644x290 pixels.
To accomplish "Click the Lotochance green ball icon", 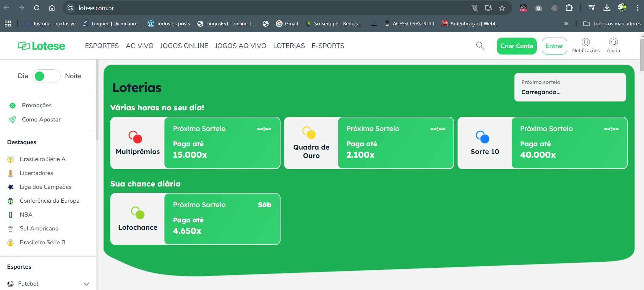I will click(x=138, y=213).
